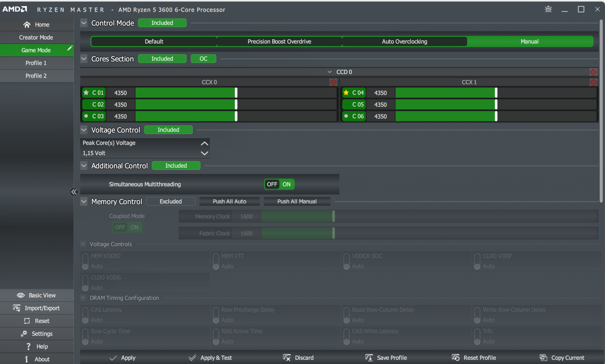Screen dimensions: 605x364
Task: Click the AMD logo in title bar
Action: pos(15,9)
